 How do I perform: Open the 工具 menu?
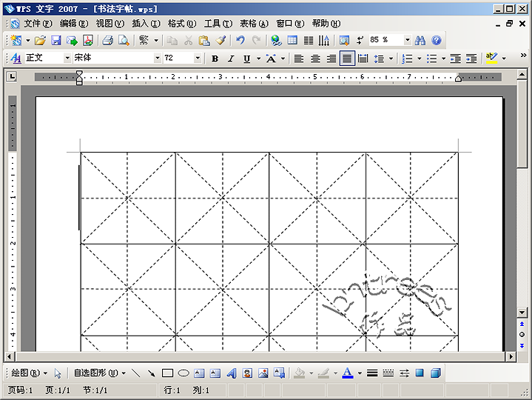pos(218,24)
